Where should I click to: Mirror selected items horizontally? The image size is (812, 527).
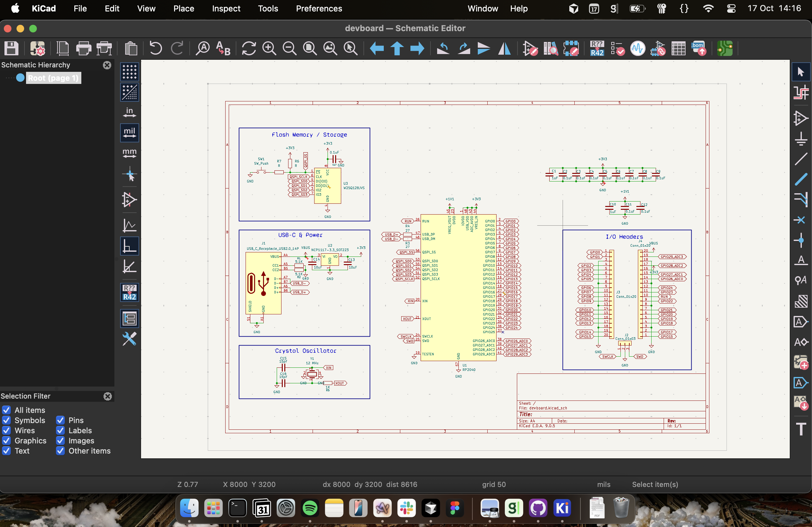(x=504, y=48)
